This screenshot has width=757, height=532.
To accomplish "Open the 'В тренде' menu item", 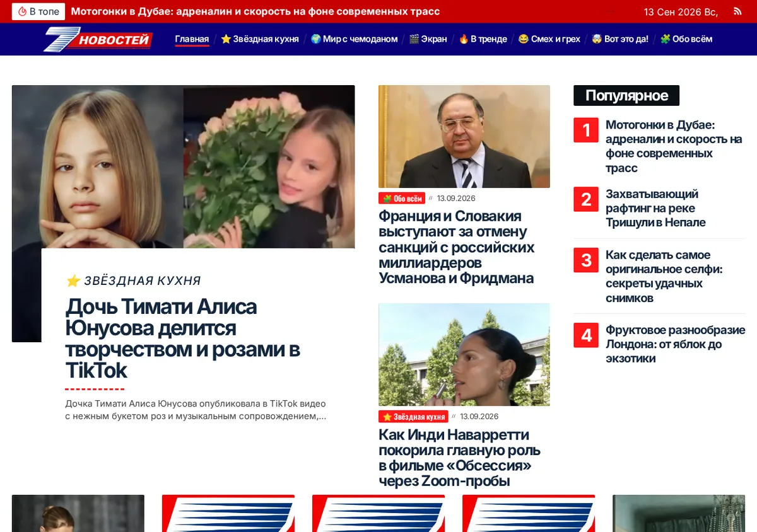I will (483, 39).
